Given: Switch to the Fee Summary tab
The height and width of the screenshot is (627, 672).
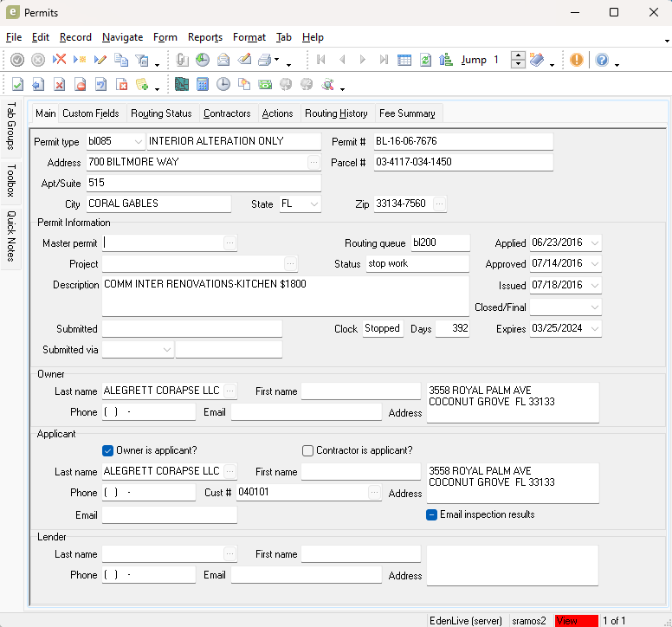Looking at the screenshot, I should coord(407,113).
